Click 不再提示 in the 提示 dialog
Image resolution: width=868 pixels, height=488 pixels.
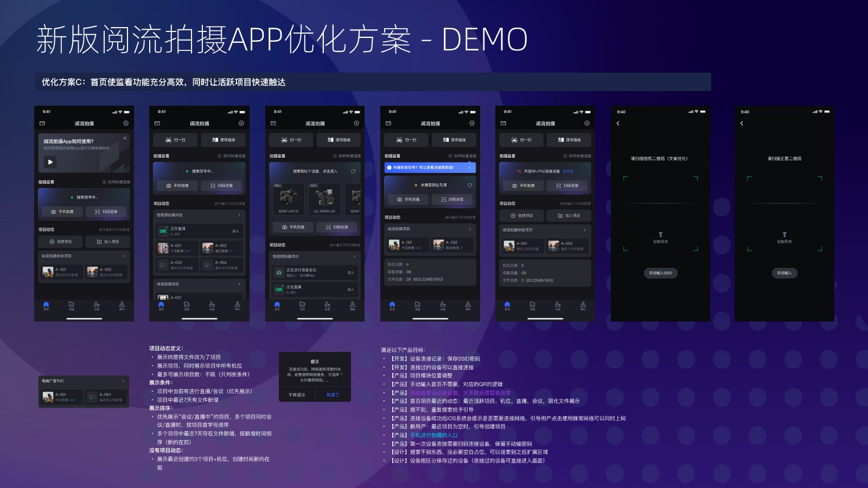click(x=297, y=395)
